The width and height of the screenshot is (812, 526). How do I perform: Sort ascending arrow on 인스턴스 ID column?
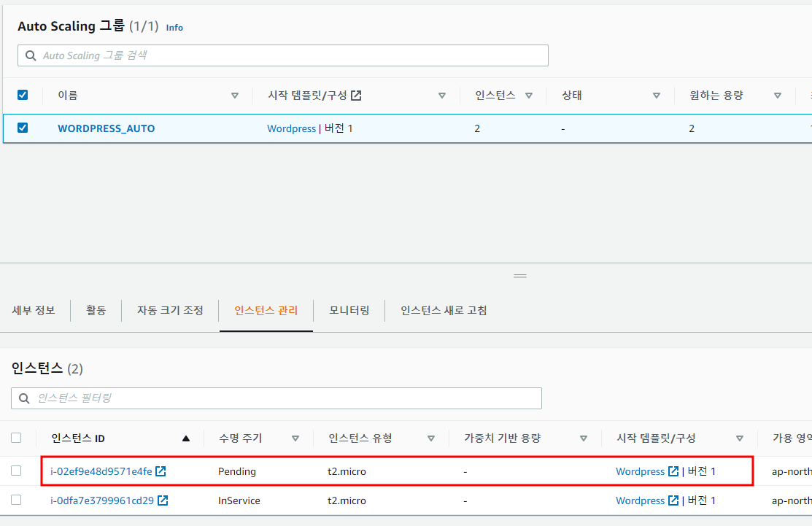pos(186,438)
